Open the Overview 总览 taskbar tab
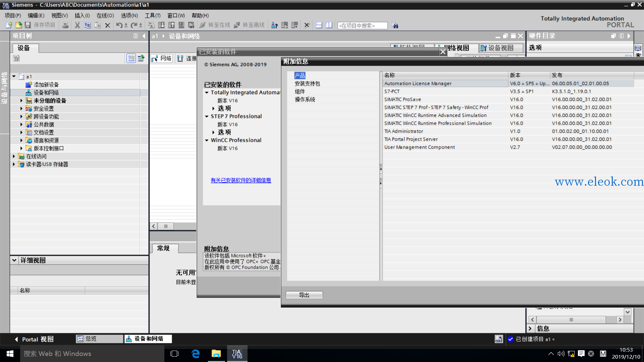Image resolution: width=644 pixels, height=362 pixels. pos(99,339)
